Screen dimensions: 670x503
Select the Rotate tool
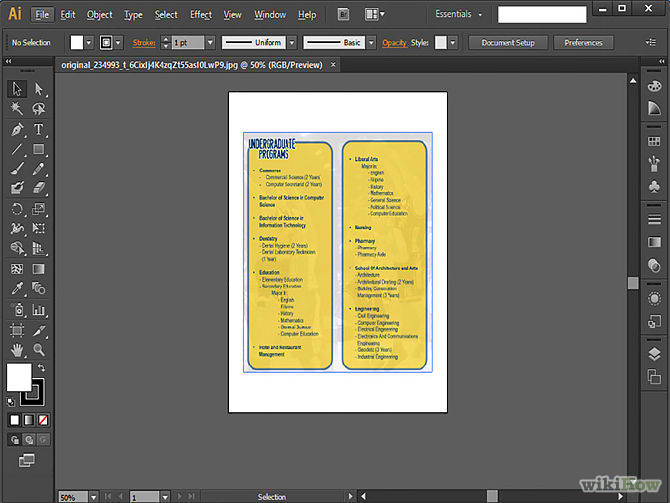point(17,209)
